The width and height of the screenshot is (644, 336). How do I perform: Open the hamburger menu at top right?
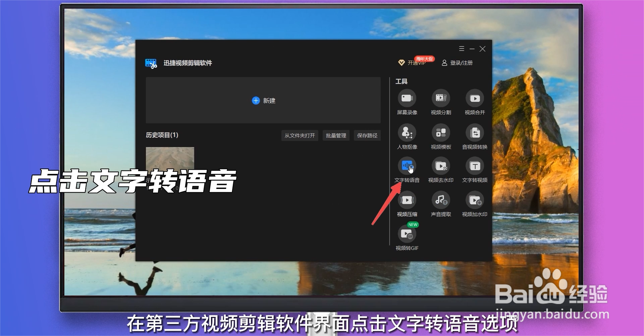point(462,49)
